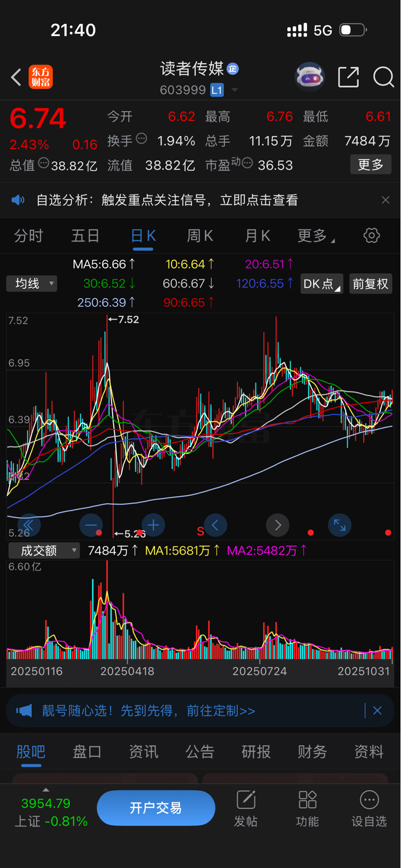Select the 日K chart tab
Viewport: 401px width, 868px height.
pos(143,236)
